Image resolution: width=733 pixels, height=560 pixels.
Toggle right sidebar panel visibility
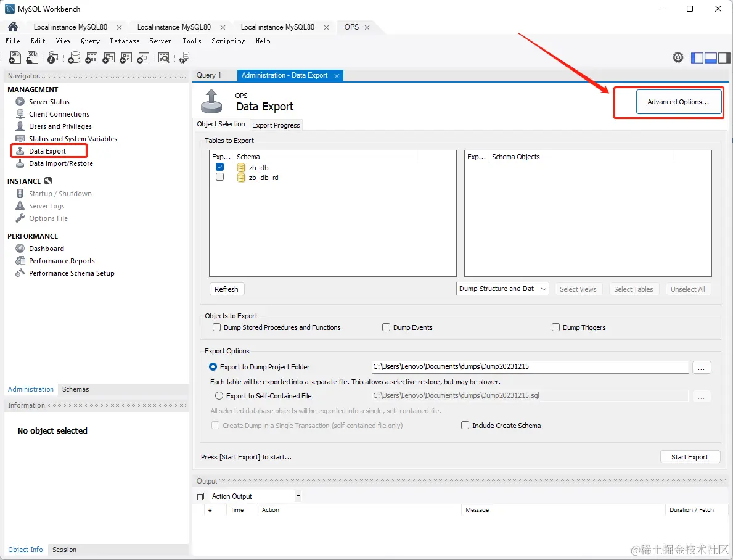pos(724,57)
